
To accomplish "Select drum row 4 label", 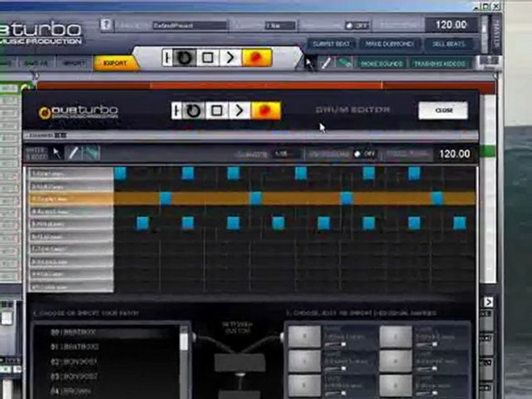I will click(x=70, y=211).
